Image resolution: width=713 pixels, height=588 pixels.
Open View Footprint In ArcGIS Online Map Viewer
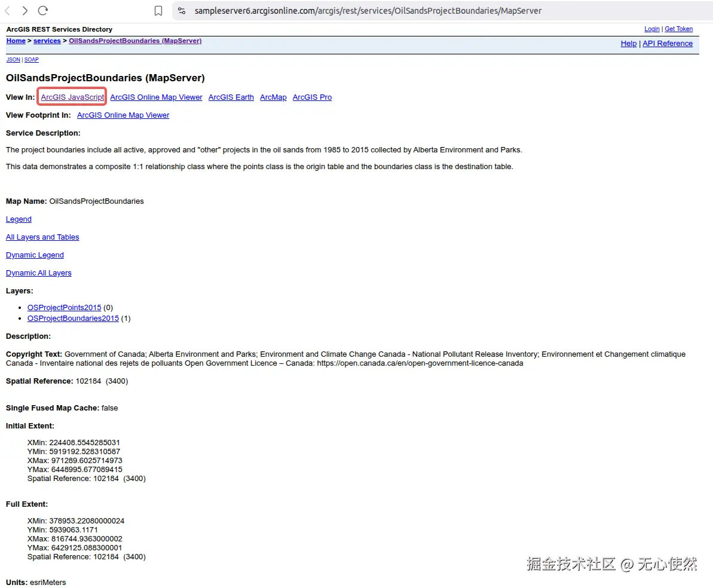pos(123,115)
